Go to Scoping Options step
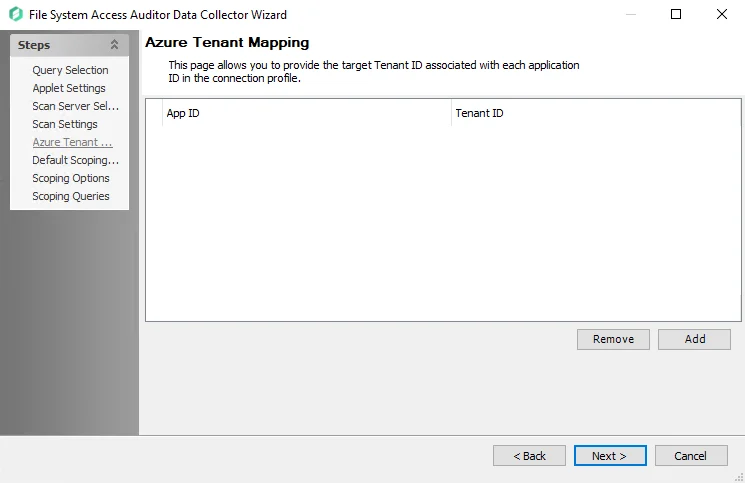This screenshot has width=745, height=483. coord(71,179)
